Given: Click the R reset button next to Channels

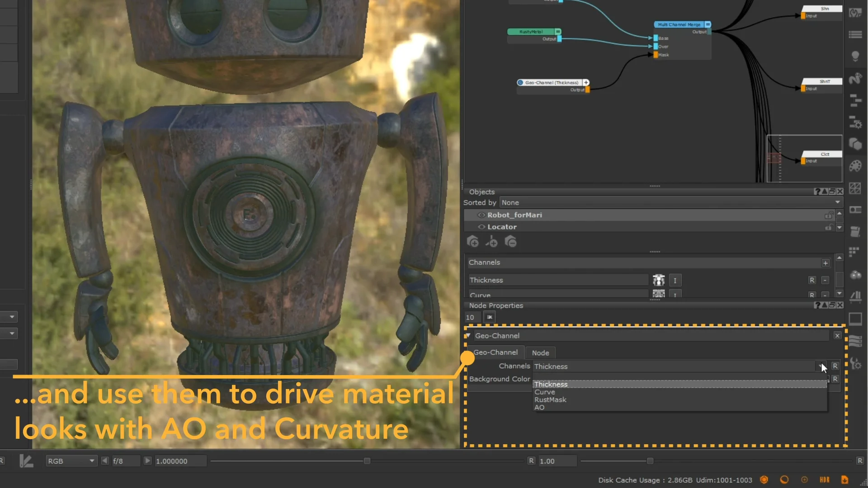Looking at the screenshot, I should 835,366.
